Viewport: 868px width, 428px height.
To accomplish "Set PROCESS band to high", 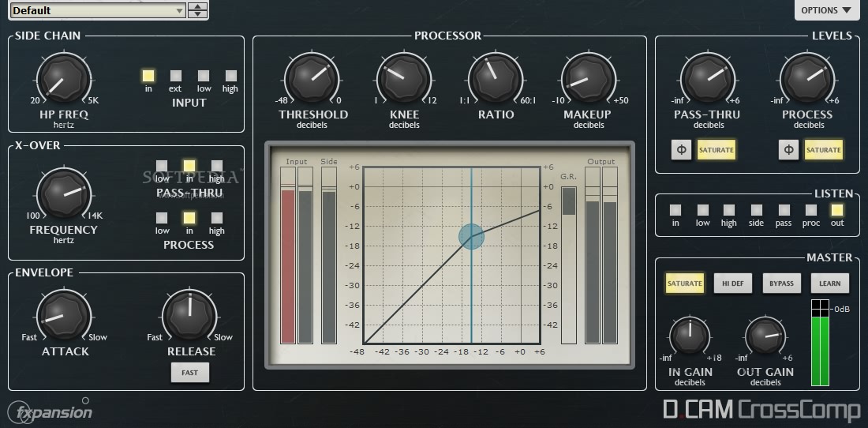I will 217,218.
